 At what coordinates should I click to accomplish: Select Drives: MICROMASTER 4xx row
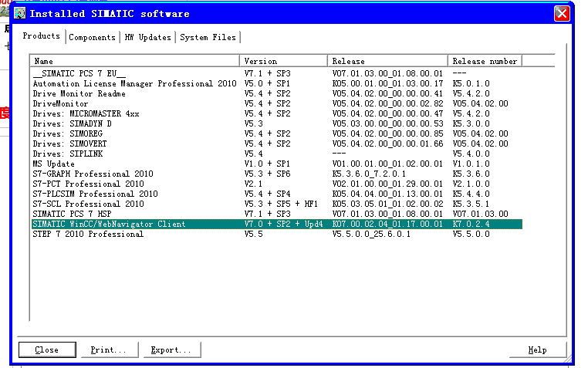(x=277, y=113)
